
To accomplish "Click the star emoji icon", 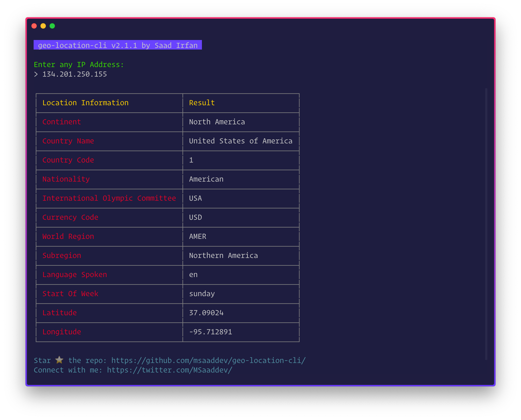I will tap(59, 360).
